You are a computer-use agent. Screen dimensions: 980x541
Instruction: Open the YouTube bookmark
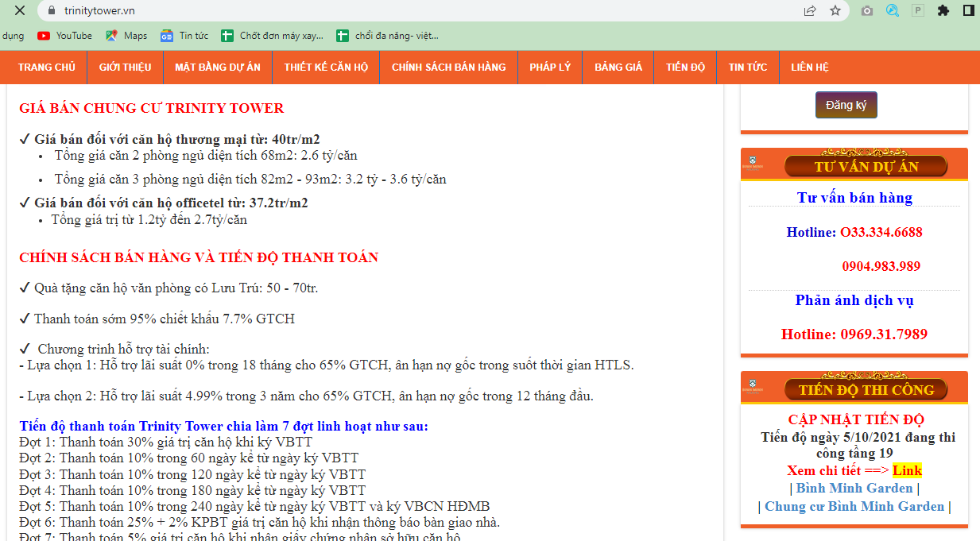tap(65, 36)
